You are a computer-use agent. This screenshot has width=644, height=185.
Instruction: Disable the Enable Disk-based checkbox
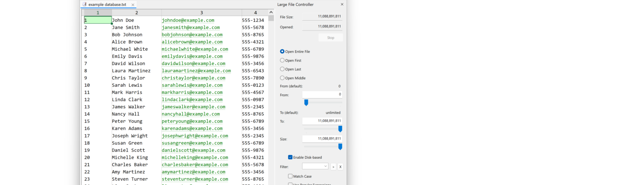pos(290,158)
